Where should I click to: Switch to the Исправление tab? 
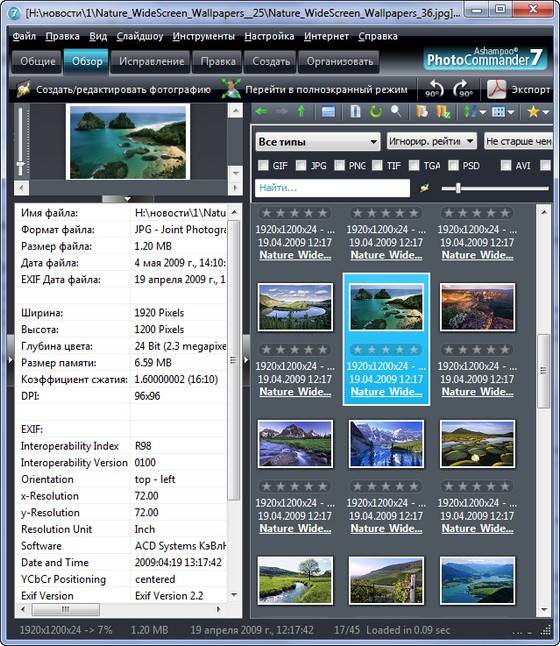click(151, 61)
